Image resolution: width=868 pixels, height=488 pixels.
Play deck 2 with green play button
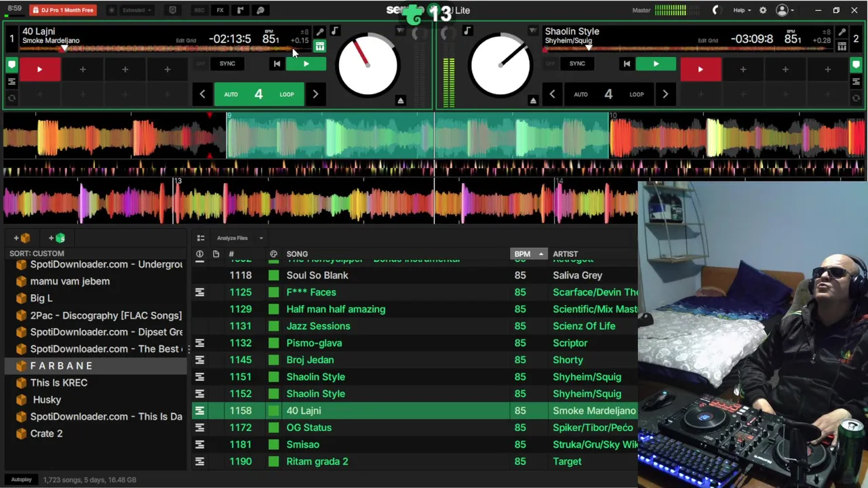(656, 64)
